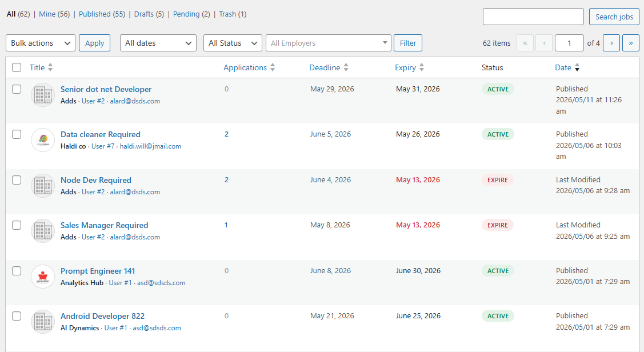Click the Apply button
The image size is (644, 352).
tap(94, 43)
